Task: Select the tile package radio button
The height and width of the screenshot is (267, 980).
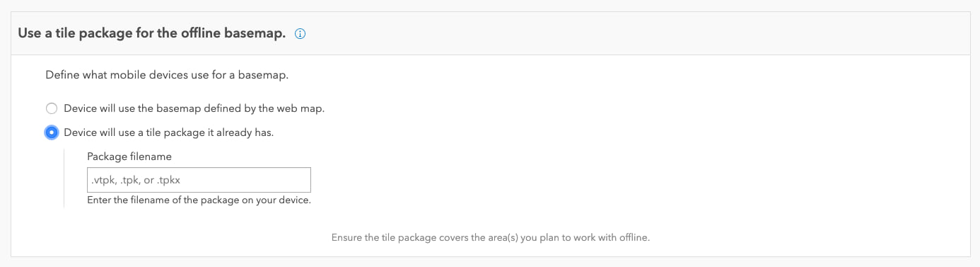Action: (x=51, y=132)
